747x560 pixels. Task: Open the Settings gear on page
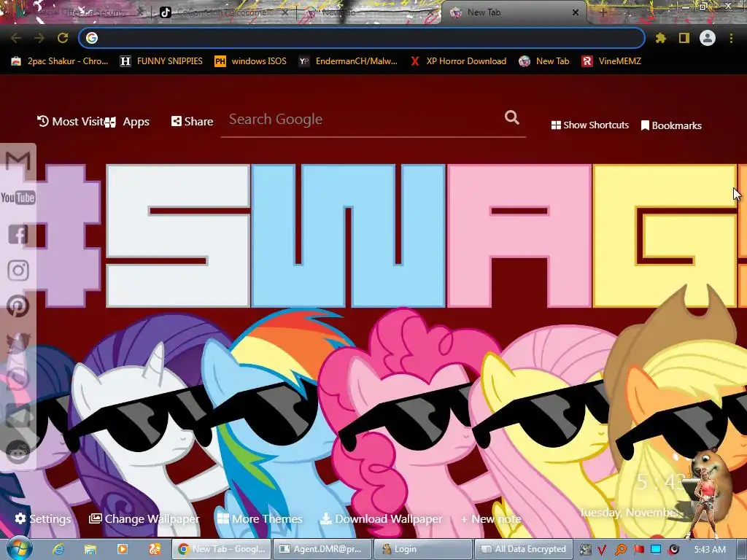(42, 518)
